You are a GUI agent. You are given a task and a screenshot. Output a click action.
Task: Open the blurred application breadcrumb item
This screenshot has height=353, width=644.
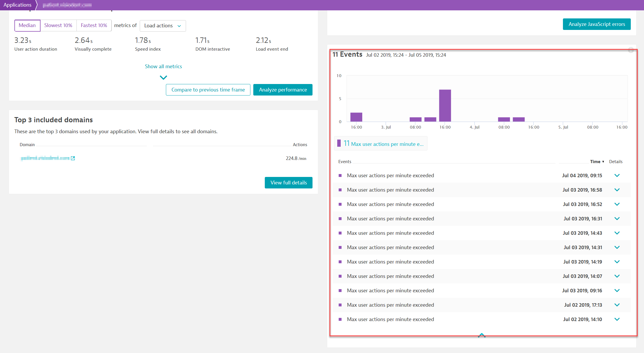(67, 5)
